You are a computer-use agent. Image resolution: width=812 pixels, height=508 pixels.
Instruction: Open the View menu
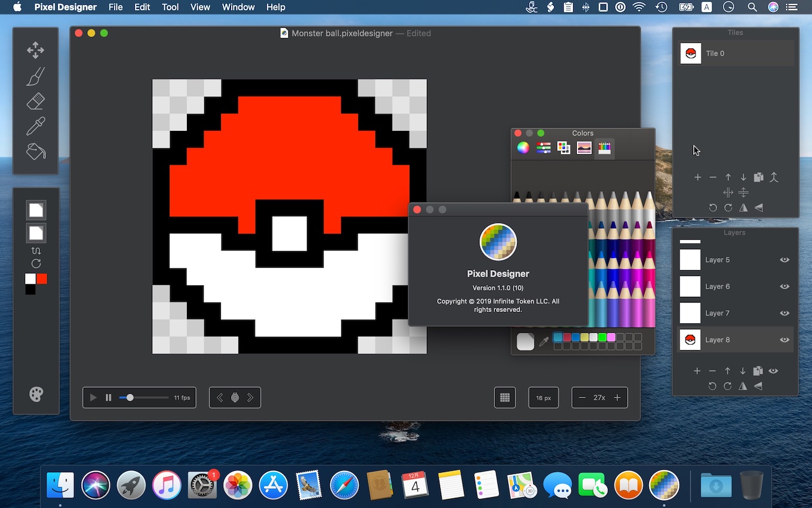(200, 7)
